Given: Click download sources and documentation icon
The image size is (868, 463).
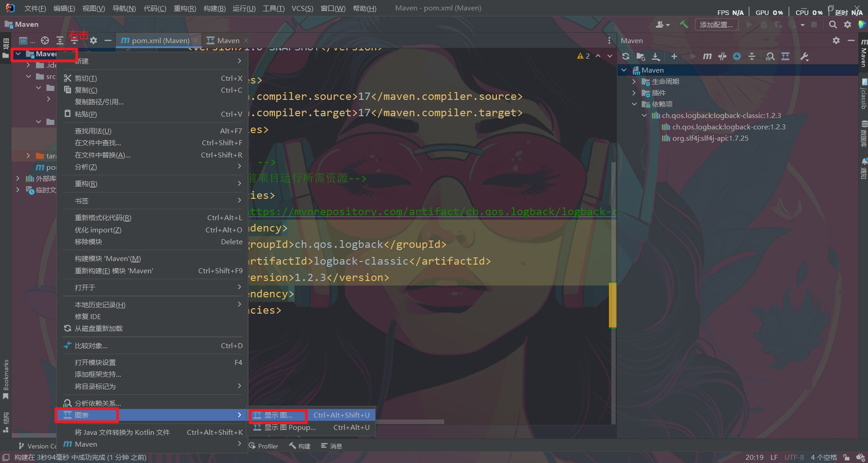Looking at the screenshot, I should (656, 56).
